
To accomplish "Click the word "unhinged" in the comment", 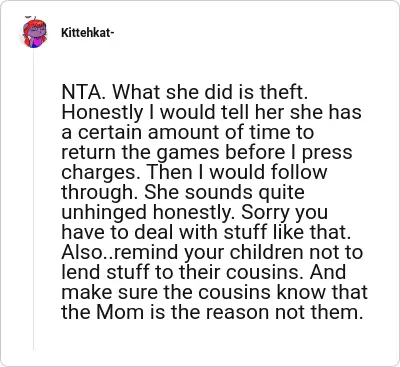I will click(104, 213).
